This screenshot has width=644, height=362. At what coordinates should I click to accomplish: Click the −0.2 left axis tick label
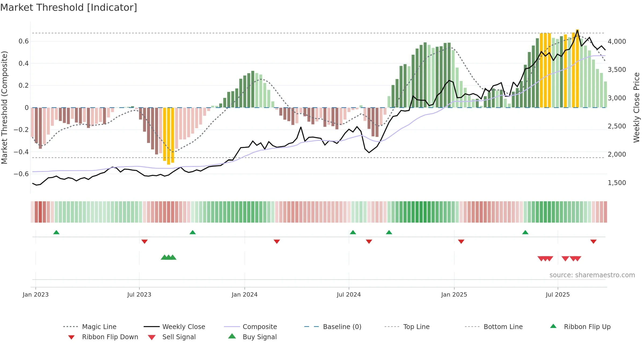21,130
